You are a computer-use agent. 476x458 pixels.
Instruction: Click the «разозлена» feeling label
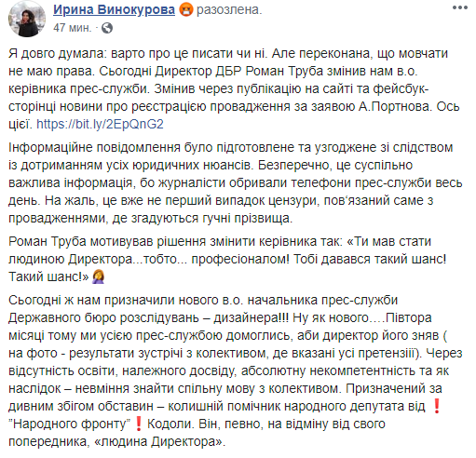pos(229,10)
